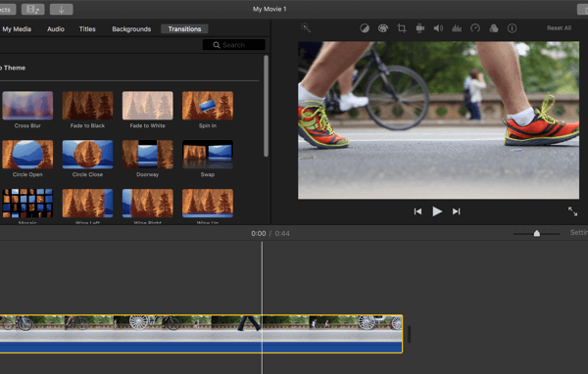Select the Fade to Black transition thumbnail

[x=87, y=106]
